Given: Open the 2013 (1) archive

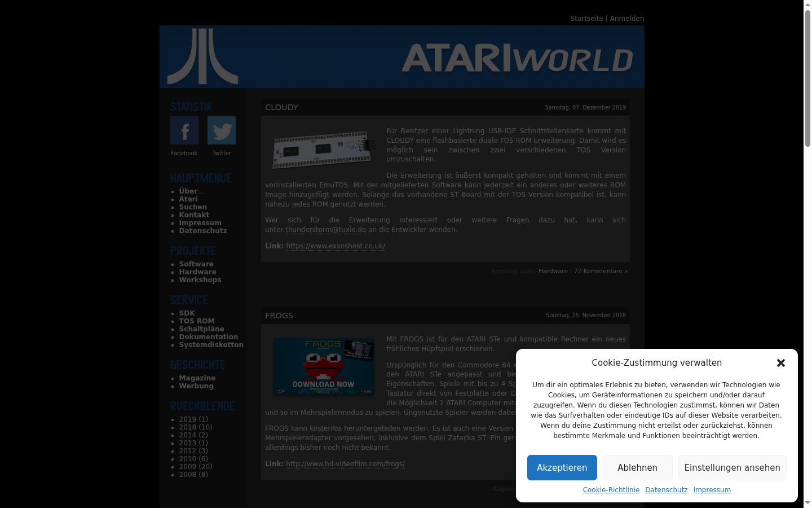Looking at the screenshot, I should pos(193,443).
